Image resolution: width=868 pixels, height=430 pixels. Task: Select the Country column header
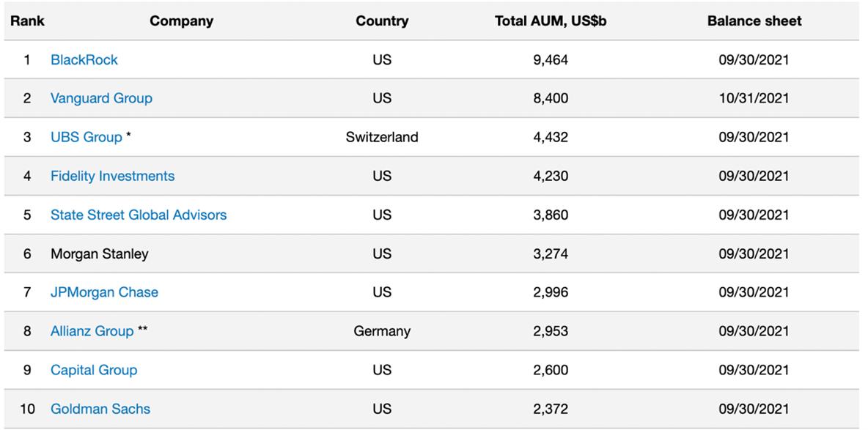[x=382, y=21]
